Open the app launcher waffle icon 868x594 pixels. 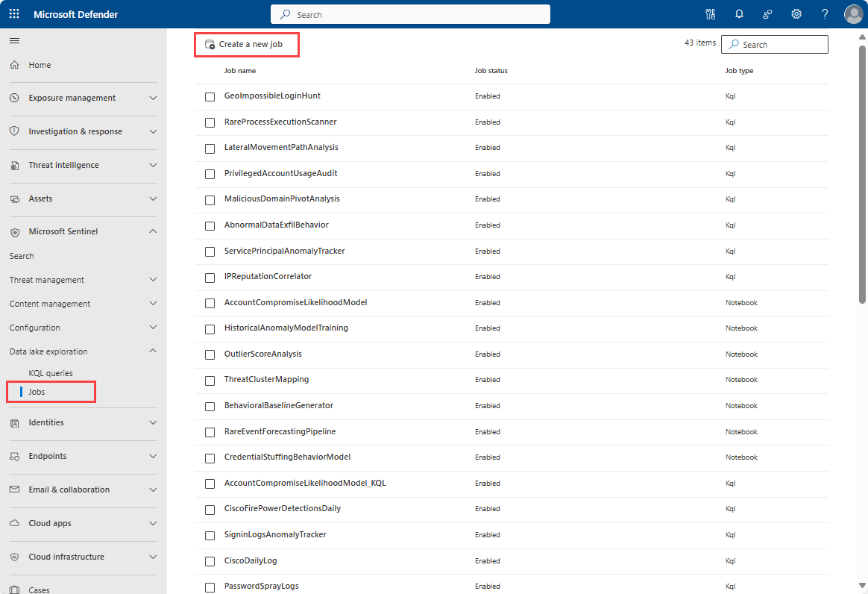tap(14, 14)
